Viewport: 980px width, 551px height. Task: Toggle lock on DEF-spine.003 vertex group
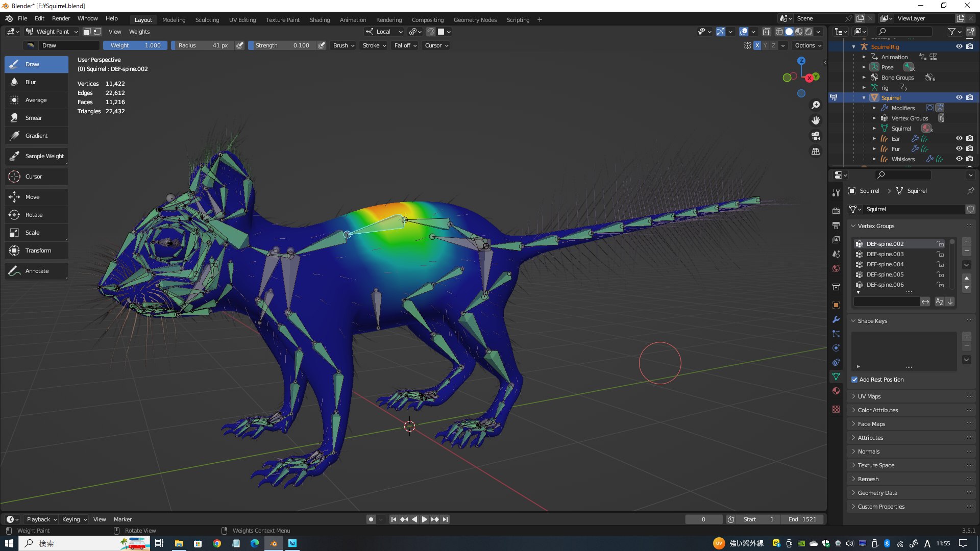(940, 254)
